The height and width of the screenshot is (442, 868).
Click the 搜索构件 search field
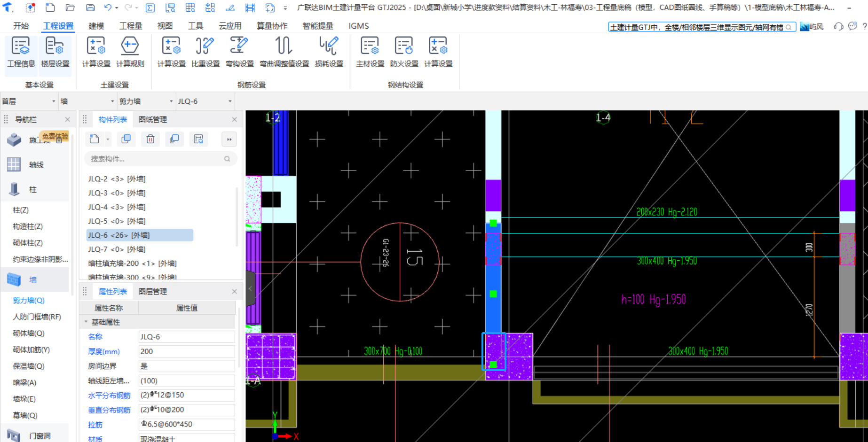click(x=160, y=159)
